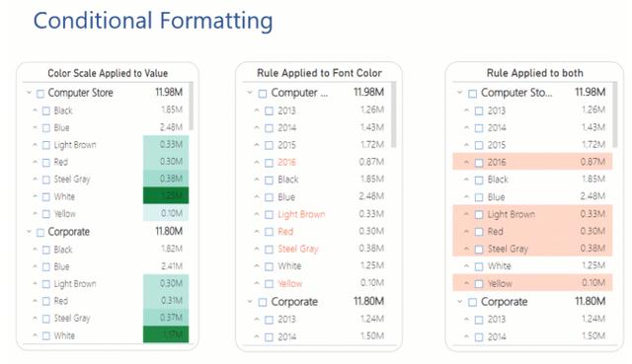Click the 11.80M value in Color Scale slicer
The width and height of the screenshot is (632, 364).
(x=169, y=231)
